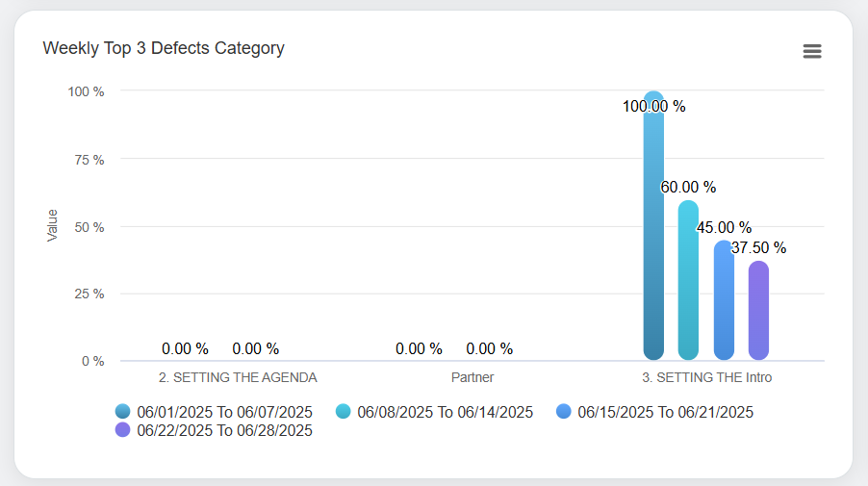Hide series "06/22/2025 To 06/28/2025" legend label
868x486 pixels.
[224, 430]
